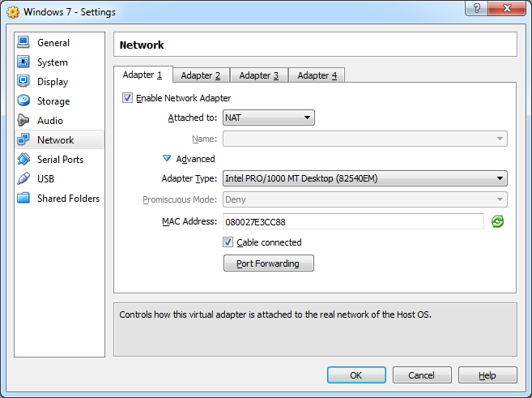Click the Port Forwarding button
The width and height of the screenshot is (532, 398).
coord(268,263)
